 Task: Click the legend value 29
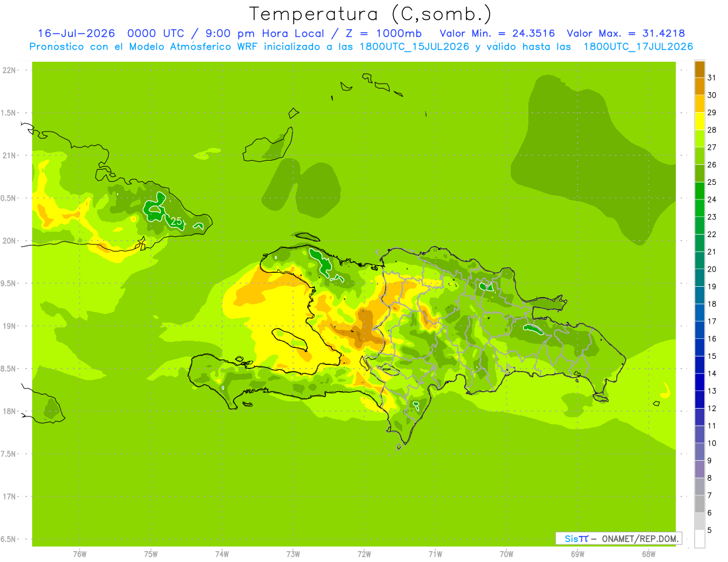pyautogui.click(x=712, y=112)
